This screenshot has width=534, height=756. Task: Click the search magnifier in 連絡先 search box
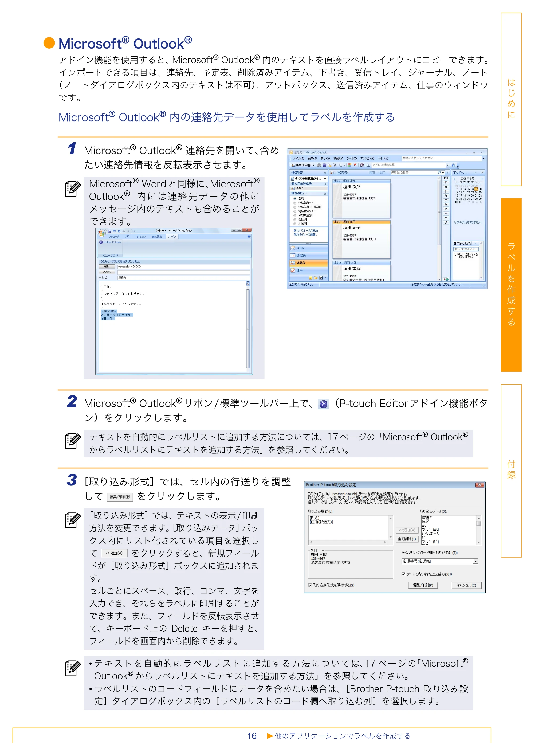coord(439,173)
